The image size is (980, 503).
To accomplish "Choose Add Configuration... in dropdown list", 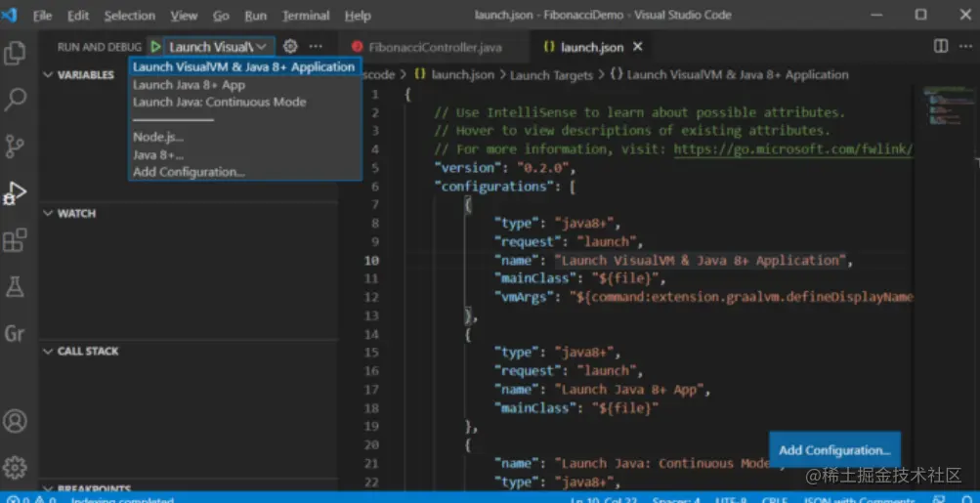I will (x=244, y=172).
